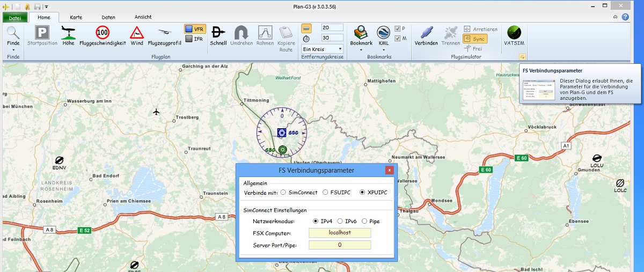Click the help question mark icon
This screenshot has width=644, height=272.
[625, 17]
